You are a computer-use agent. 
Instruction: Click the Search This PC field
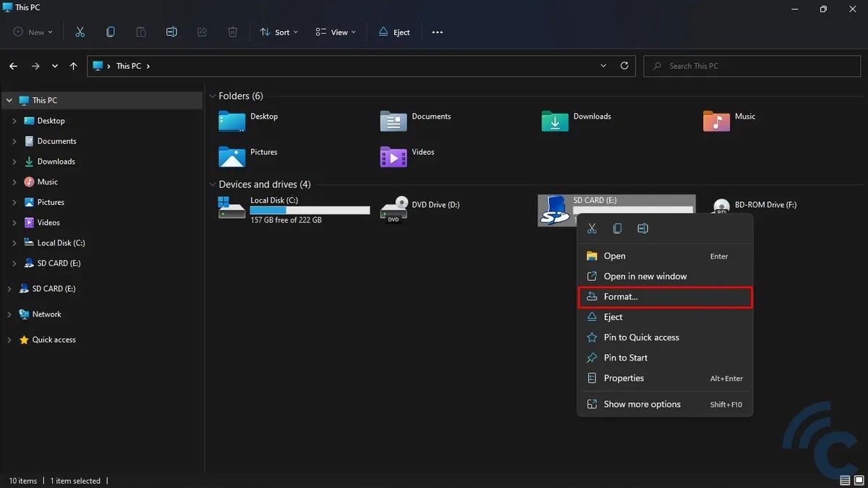point(752,66)
